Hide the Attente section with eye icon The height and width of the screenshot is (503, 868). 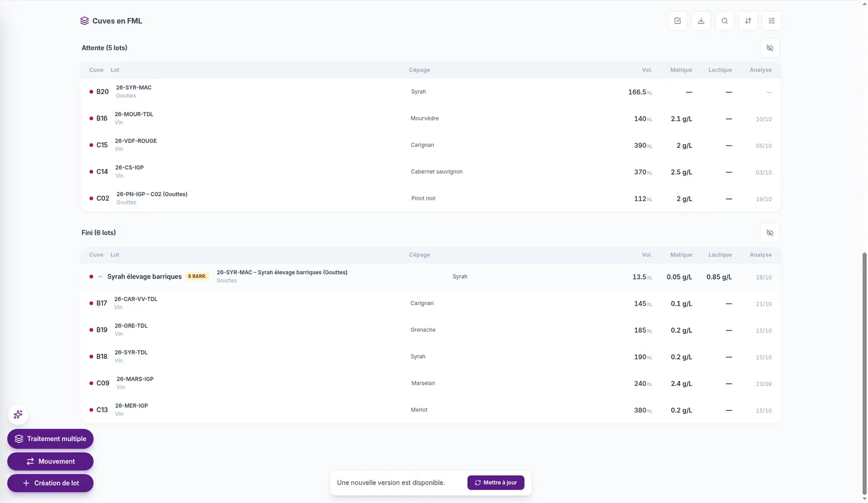pos(770,48)
